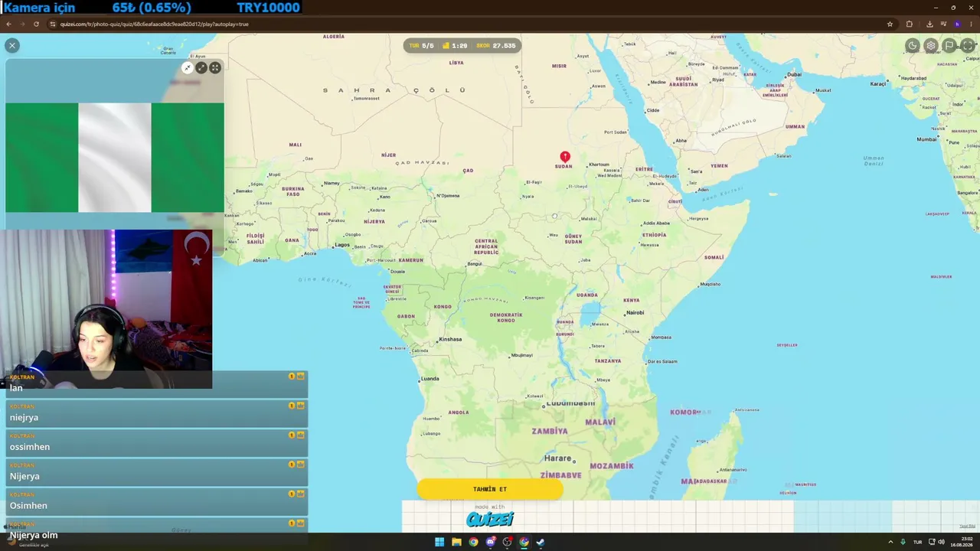
Task: Click the 'niejrya' chat message
Action: [157, 413]
